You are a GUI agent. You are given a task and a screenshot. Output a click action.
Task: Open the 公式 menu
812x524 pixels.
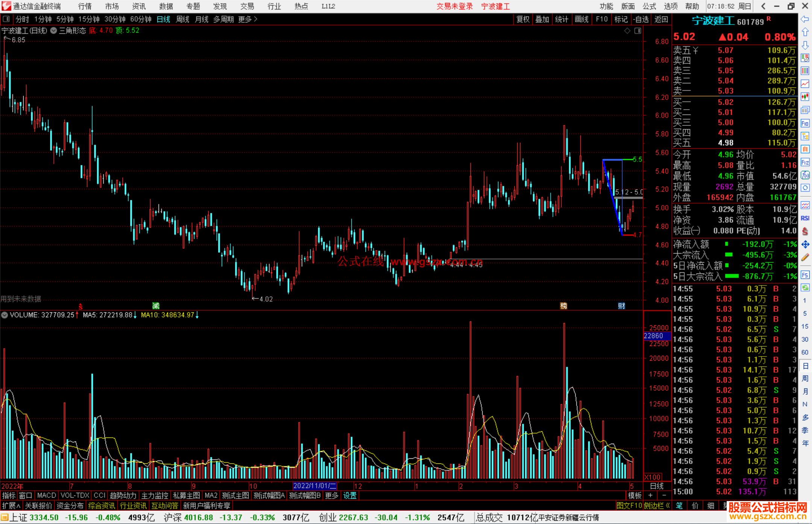click(649, 6)
